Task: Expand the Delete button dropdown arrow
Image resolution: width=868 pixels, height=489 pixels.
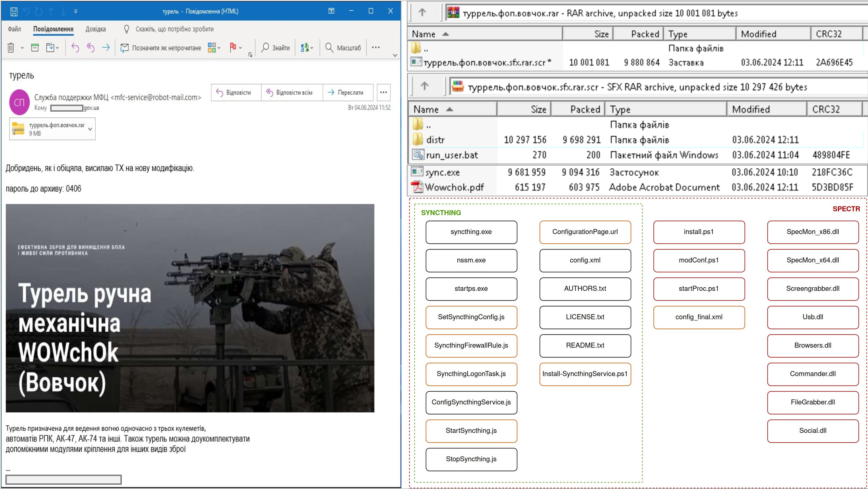Action: pyautogui.click(x=22, y=48)
